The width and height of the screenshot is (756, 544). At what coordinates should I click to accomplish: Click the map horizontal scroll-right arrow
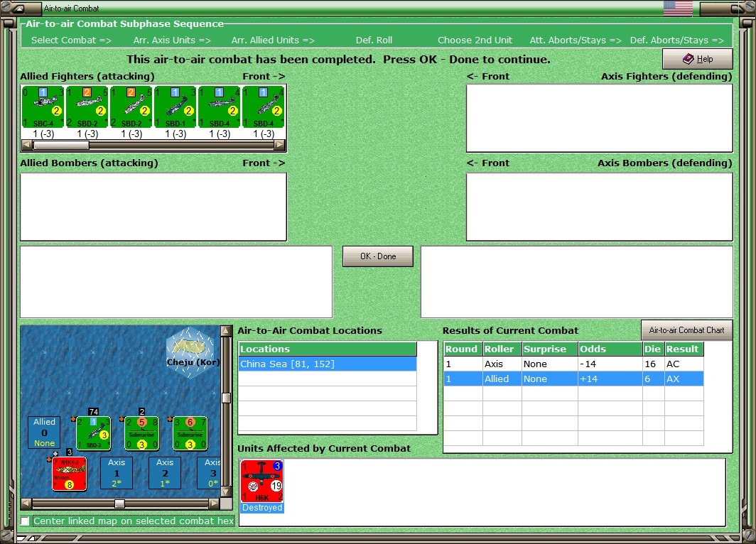click(x=215, y=504)
